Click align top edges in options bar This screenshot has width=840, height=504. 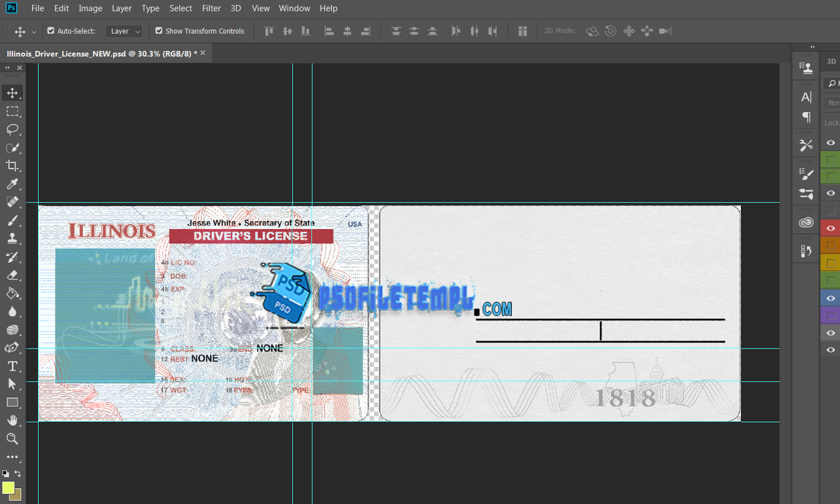pyautogui.click(x=268, y=31)
